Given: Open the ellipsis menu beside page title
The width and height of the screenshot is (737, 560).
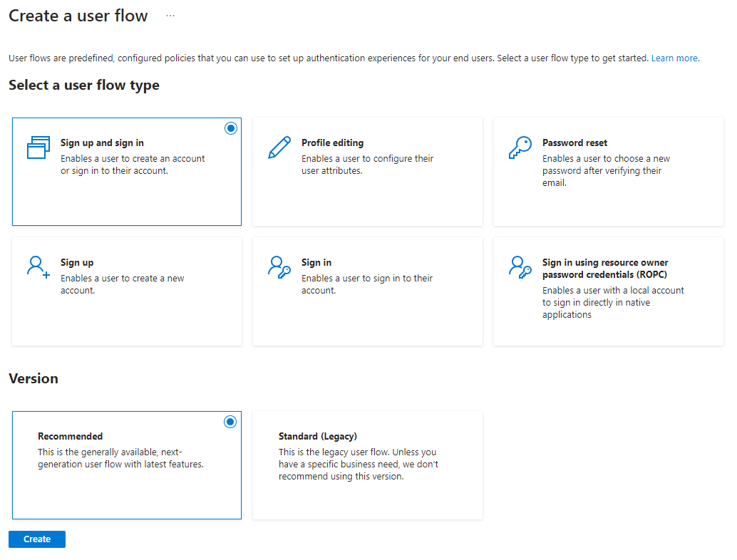Looking at the screenshot, I should tap(170, 16).
